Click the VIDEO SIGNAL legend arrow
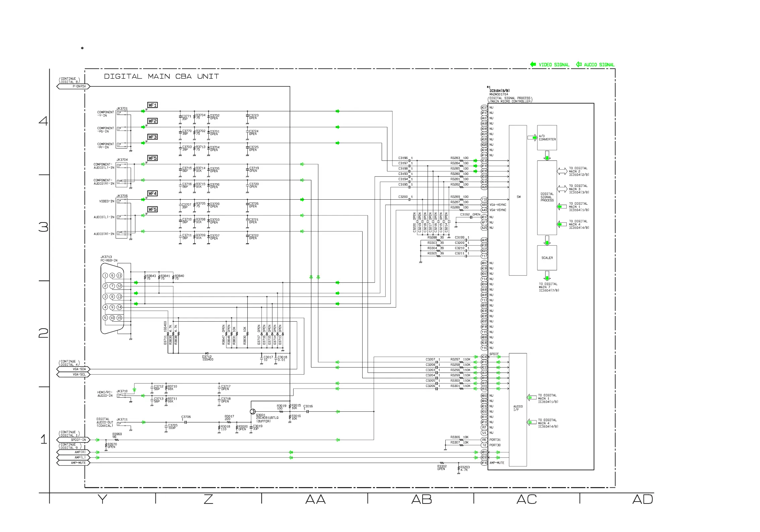This screenshot has width=760, height=532. click(533, 64)
